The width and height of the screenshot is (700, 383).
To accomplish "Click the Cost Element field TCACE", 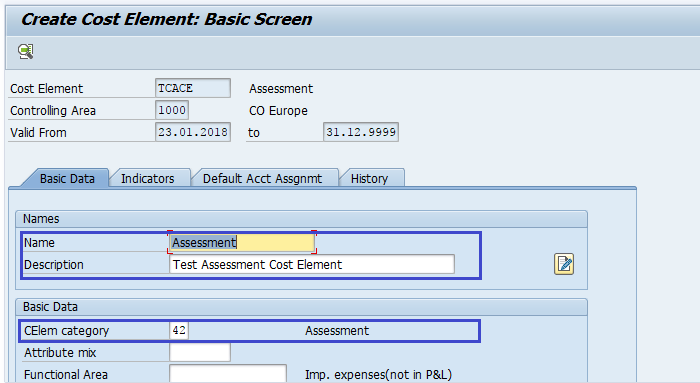I will pyautogui.click(x=193, y=88).
